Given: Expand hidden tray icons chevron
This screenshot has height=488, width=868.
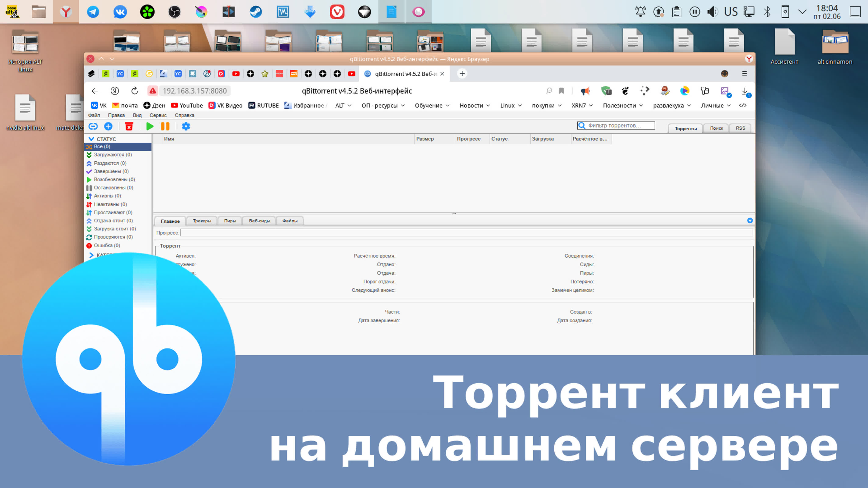Looking at the screenshot, I should 802,12.
